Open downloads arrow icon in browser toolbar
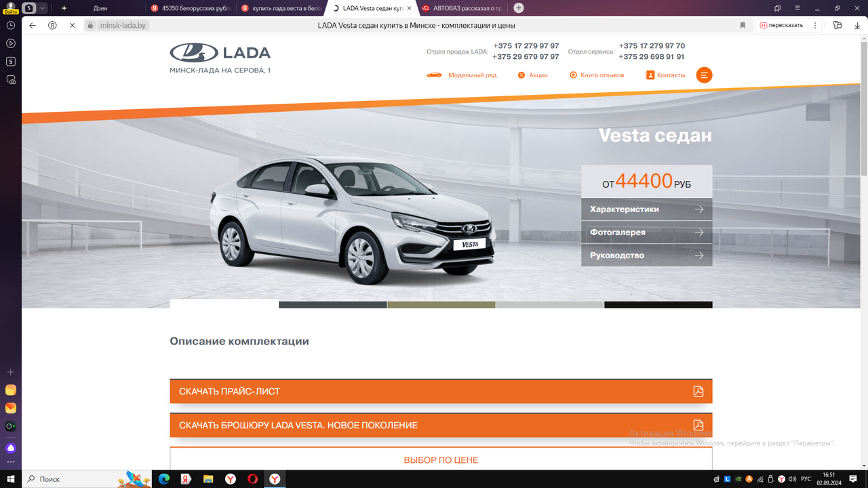The image size is (868, 488). pos(857,25)
